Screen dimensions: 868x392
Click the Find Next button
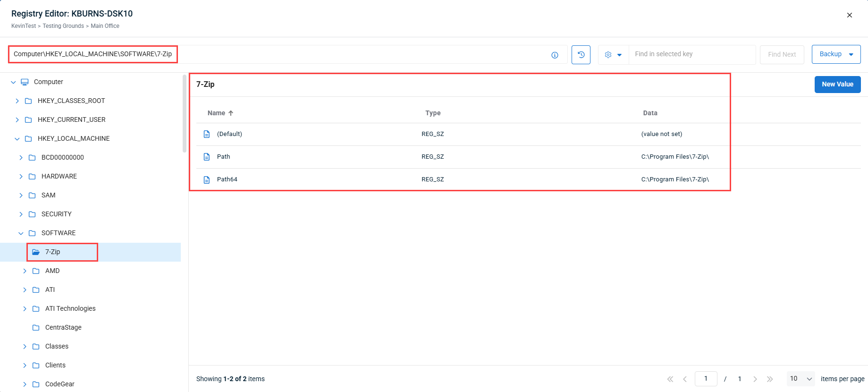click(782, 55)
